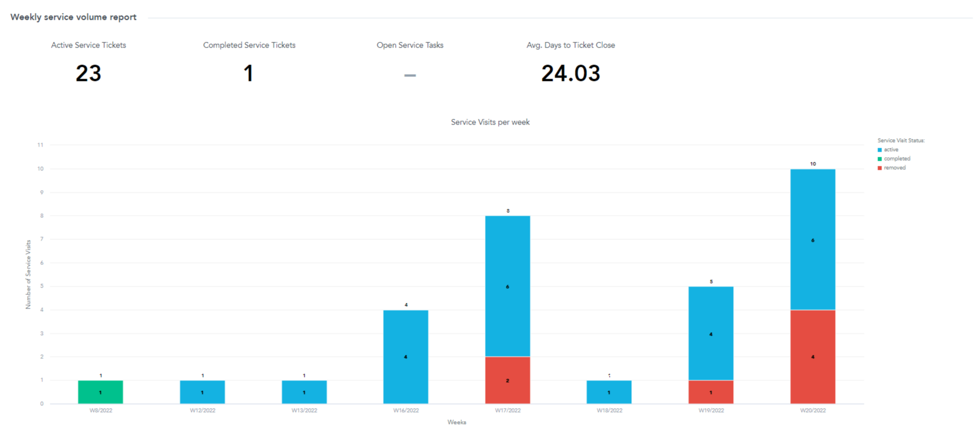Image resolution: width=980 pixels, height=441 pixels.
Task: Click the total label 4 above W16/2022
Action: click(x=406, y=305)
